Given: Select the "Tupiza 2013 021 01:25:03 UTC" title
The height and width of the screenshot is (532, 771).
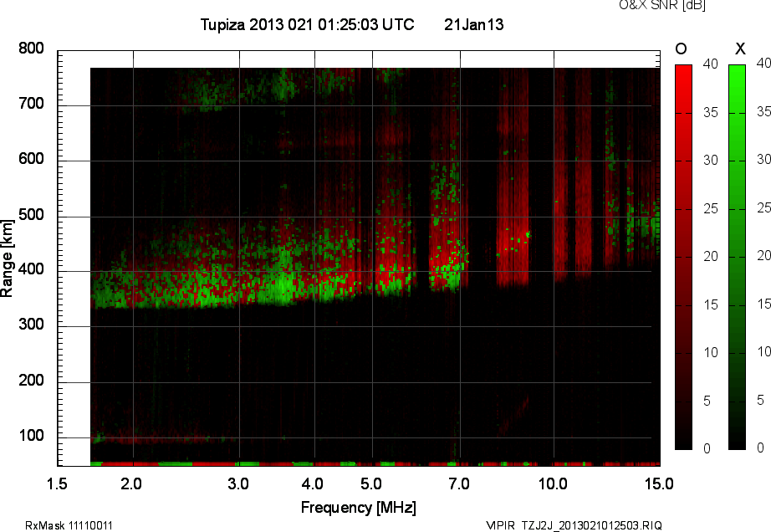Looking at the screenshot, I should [x=307, y=25].
